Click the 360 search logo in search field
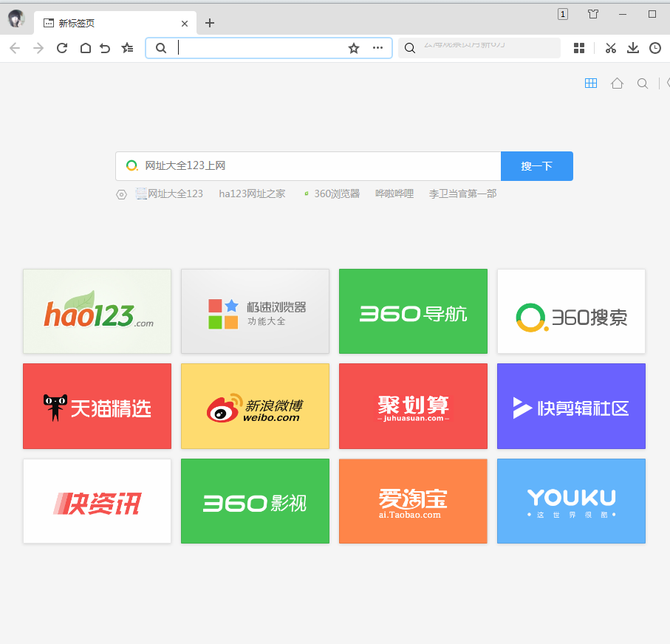670x644 pixels. coord(131,165)
